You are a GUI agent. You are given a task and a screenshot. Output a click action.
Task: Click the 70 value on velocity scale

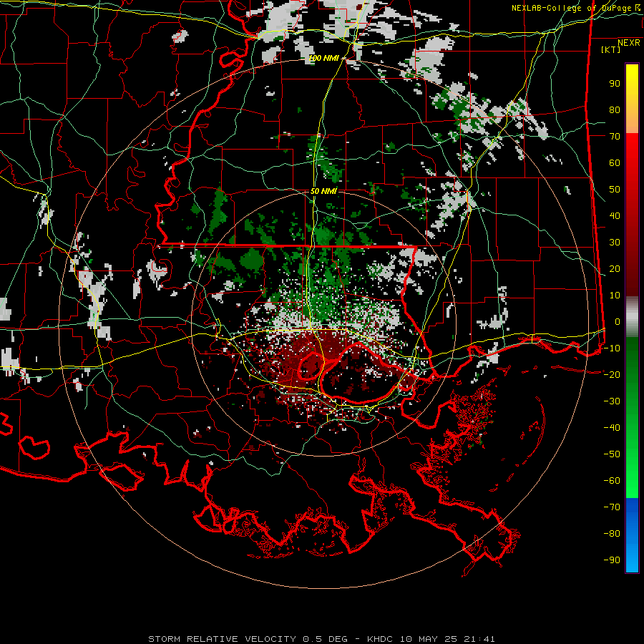click(x=615, y=137)
